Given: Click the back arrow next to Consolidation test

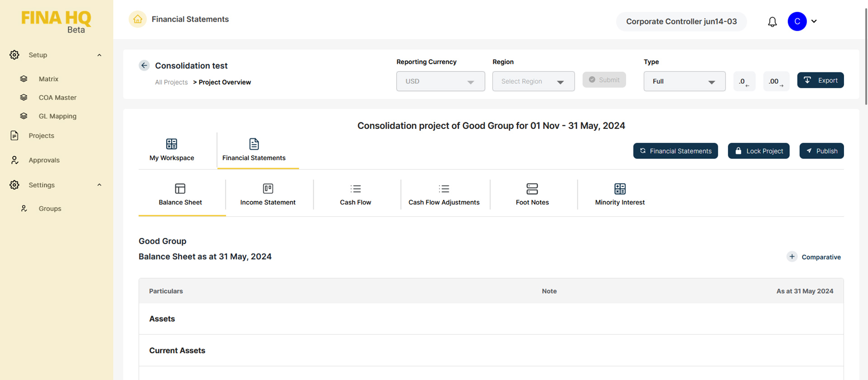Looking at the screenshot, I should point(144,66).
